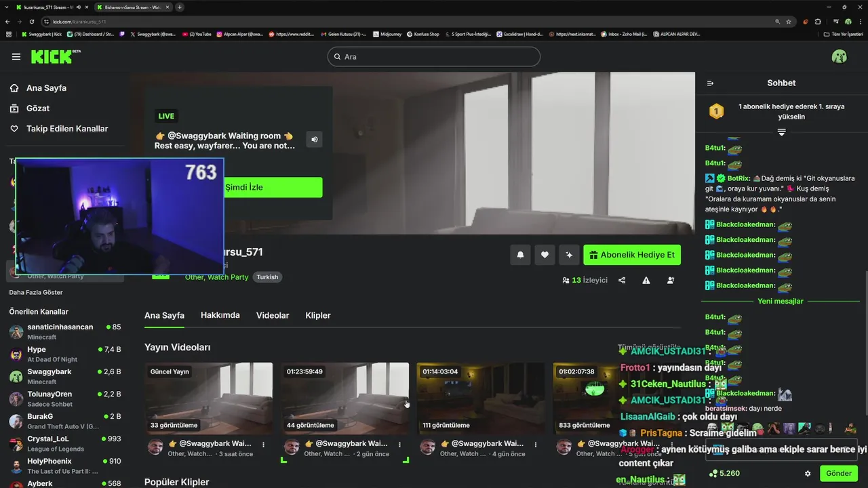
Task: Open recommended channel TolunayOren
Action: point(65,399)
